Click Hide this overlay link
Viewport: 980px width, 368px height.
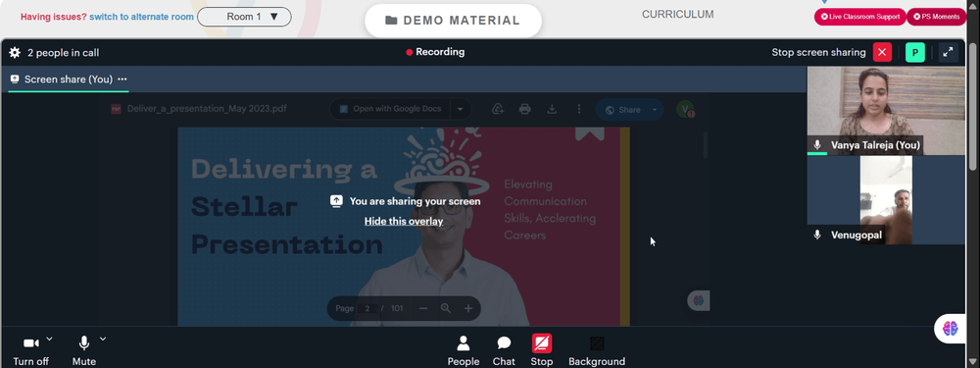(404, 221)
